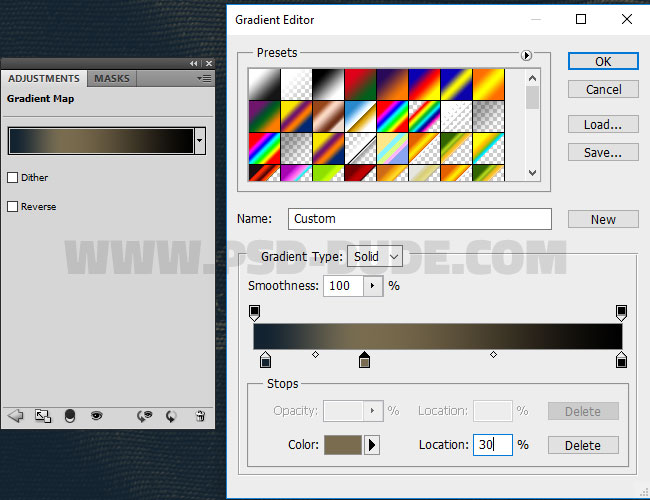The width and height of the screenshot is (650, 500).
Task: Select the black-to-white gradient preset
Action: [264, 84]
